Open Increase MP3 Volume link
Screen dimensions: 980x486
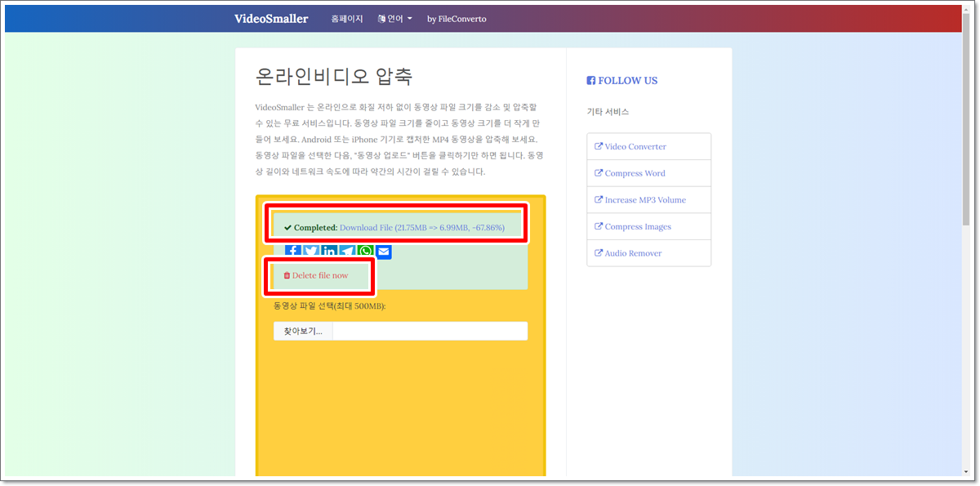point(648,200)
